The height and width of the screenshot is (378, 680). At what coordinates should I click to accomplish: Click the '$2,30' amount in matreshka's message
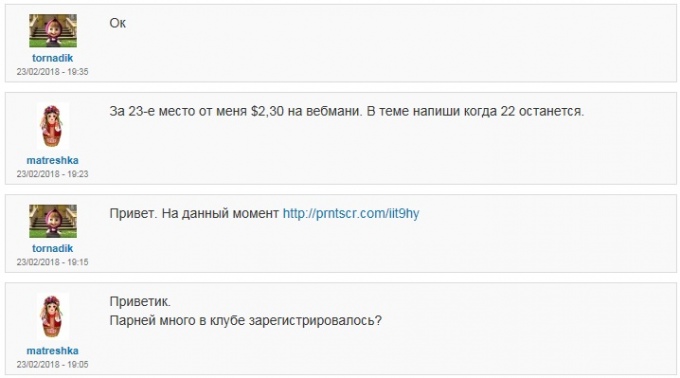pos(267,111)
